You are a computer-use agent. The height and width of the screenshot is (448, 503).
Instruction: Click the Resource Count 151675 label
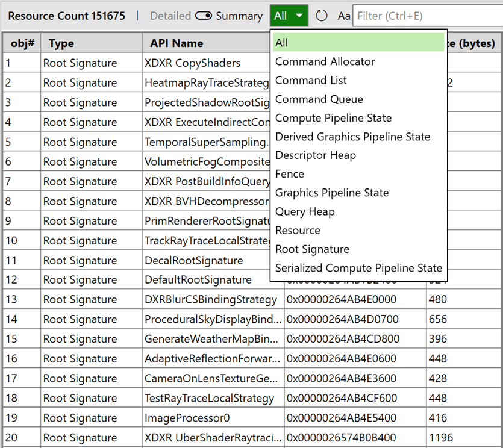point(66,16)
